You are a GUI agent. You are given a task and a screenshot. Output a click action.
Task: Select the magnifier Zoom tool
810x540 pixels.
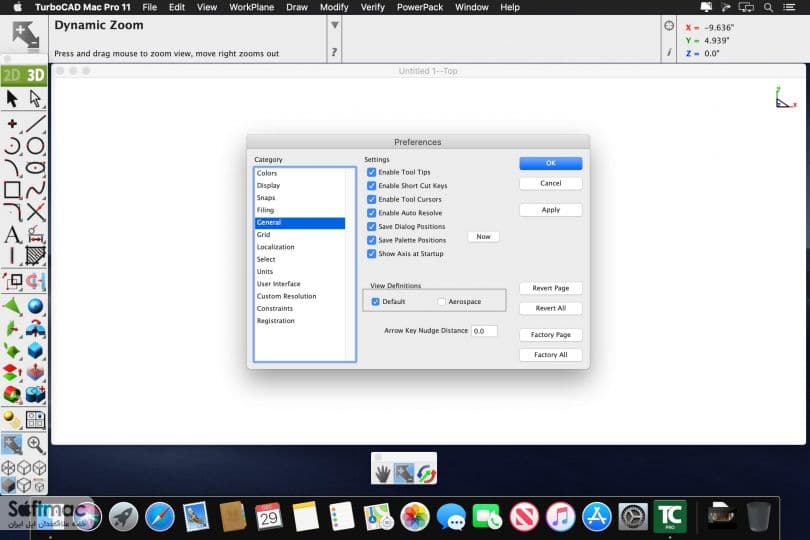[x=35, y=444]
